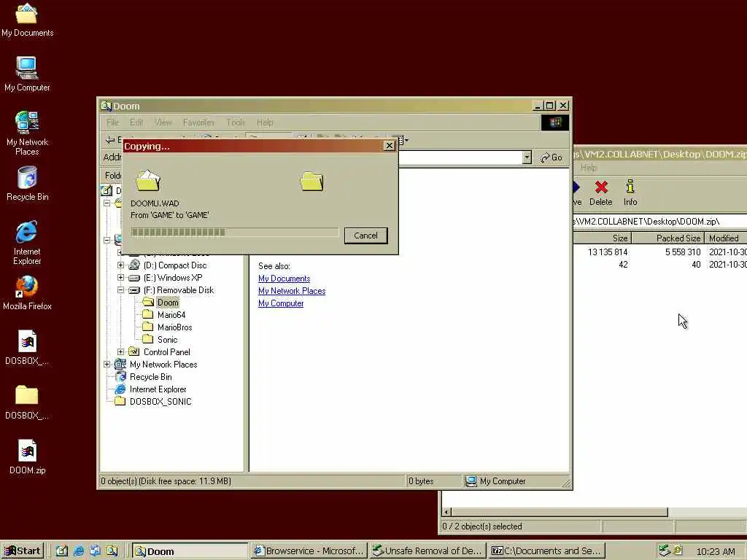The image size is (747, 560).
Task: Select the DOSBOX_ folder icon on desktop
Action: pyautogui.click(x=27, y=402)
